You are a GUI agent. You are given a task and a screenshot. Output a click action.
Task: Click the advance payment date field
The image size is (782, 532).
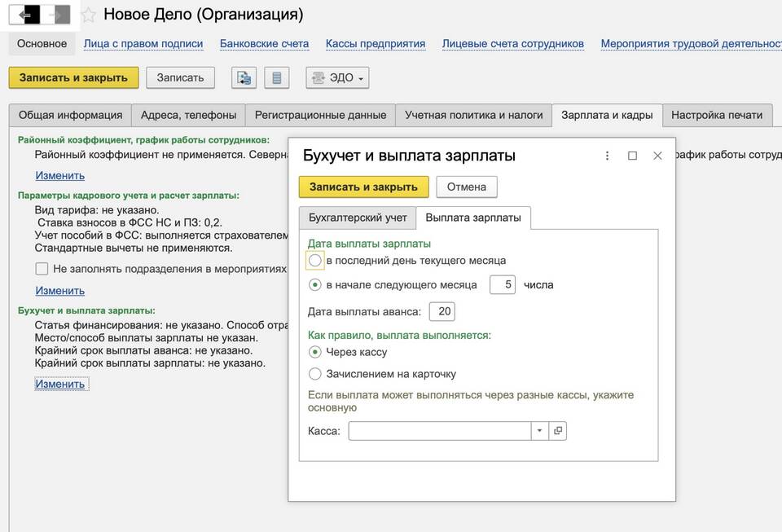tap(442, 311)
